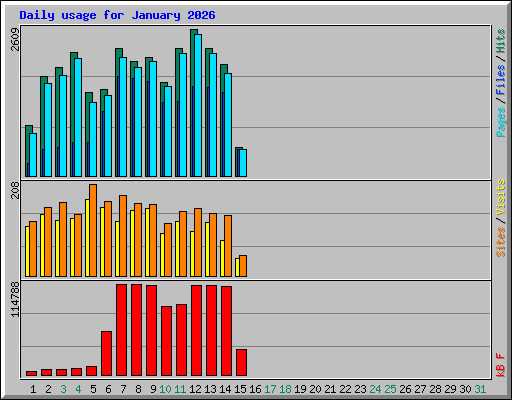Click the cyan files bar for day 1
Image resolution: width=512 pixels, height=400 pixels.
pyautogui.click(x=33, y=155)
